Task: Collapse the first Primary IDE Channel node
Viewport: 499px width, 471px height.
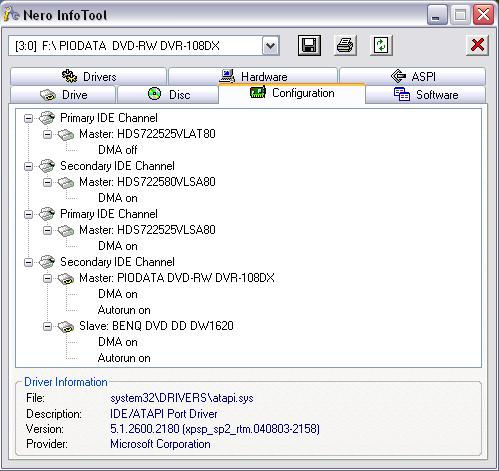Action: 29,118
